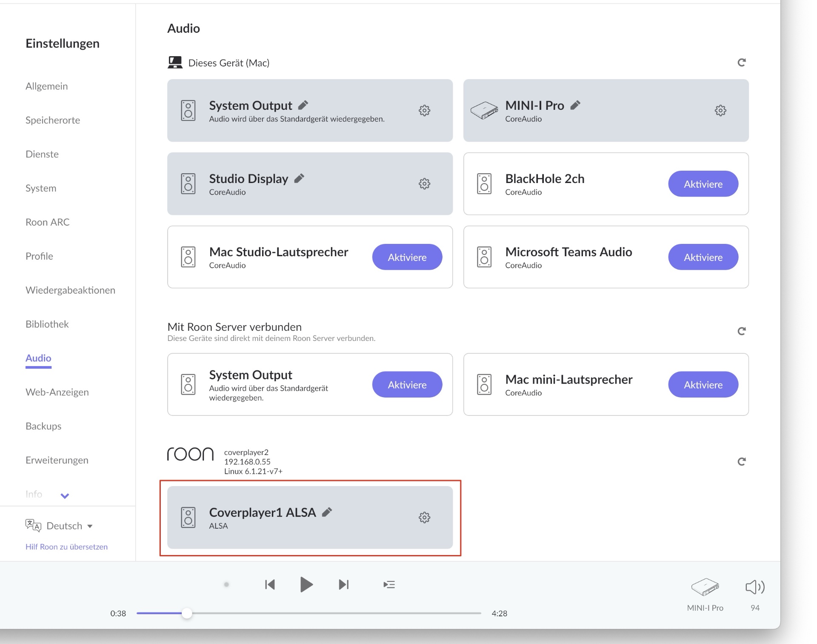Viewport: 817px width, 644px height.
Task: Expand sidebar with the chevron near Info
Action: point(65,495)
